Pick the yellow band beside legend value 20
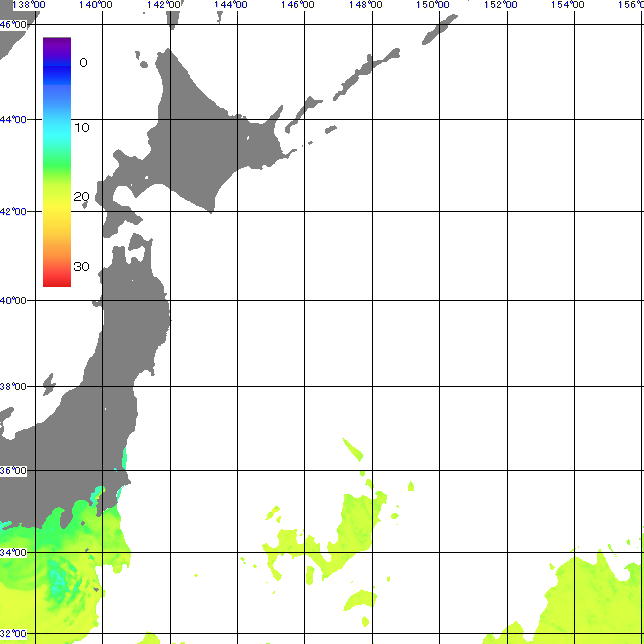This screenshot has height=644, width=644. (56, 198)
